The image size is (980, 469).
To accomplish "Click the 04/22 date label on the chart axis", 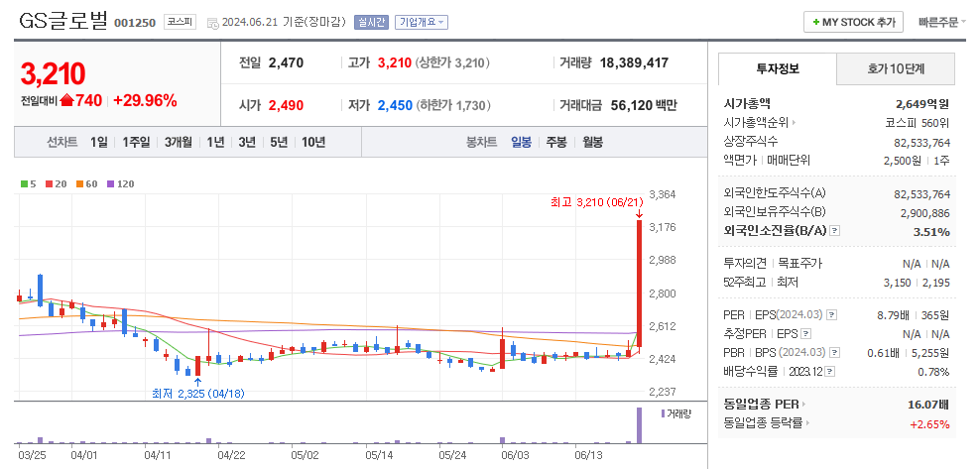I will [231, 455].
